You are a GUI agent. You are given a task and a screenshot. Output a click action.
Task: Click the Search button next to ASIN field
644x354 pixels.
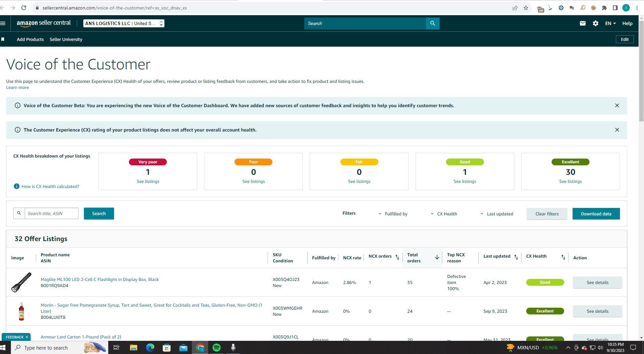[x=99, y=213]
